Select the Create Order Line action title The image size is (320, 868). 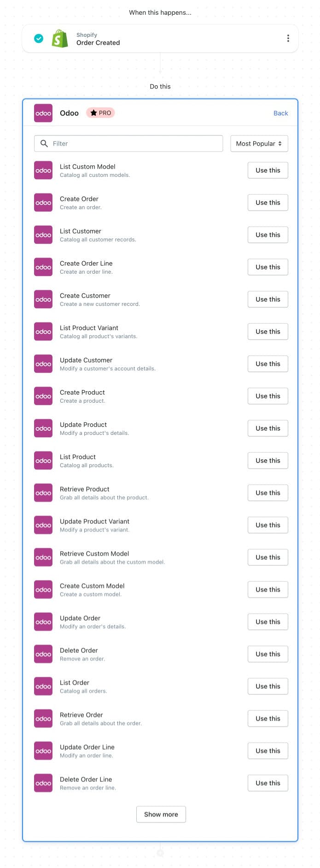point(86,264)
